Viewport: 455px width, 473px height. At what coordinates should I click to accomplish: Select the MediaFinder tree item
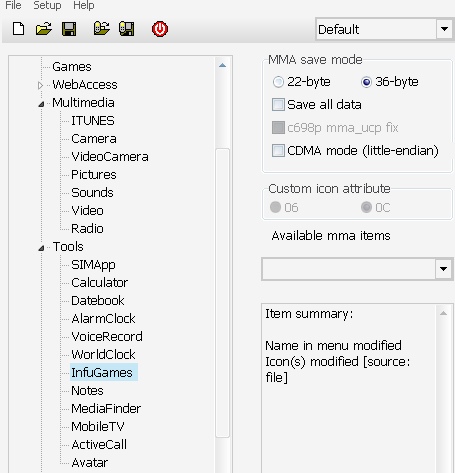click(x=106, y=408)
